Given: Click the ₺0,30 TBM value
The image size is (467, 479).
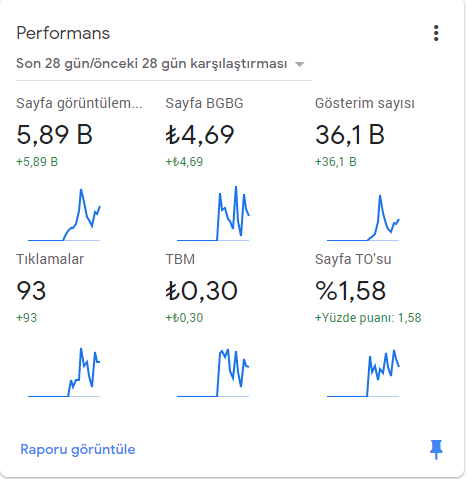Looking at the screenshot, I should (201, 291).
